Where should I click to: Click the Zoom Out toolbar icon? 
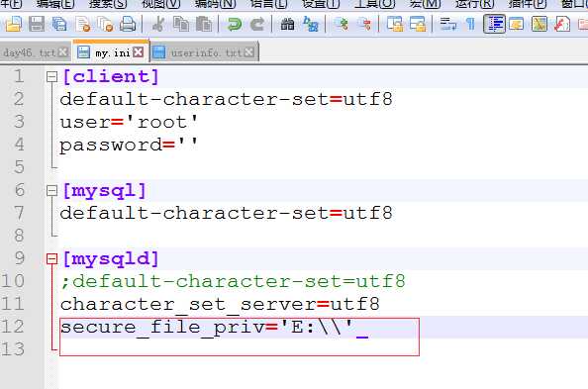(364, 24)
